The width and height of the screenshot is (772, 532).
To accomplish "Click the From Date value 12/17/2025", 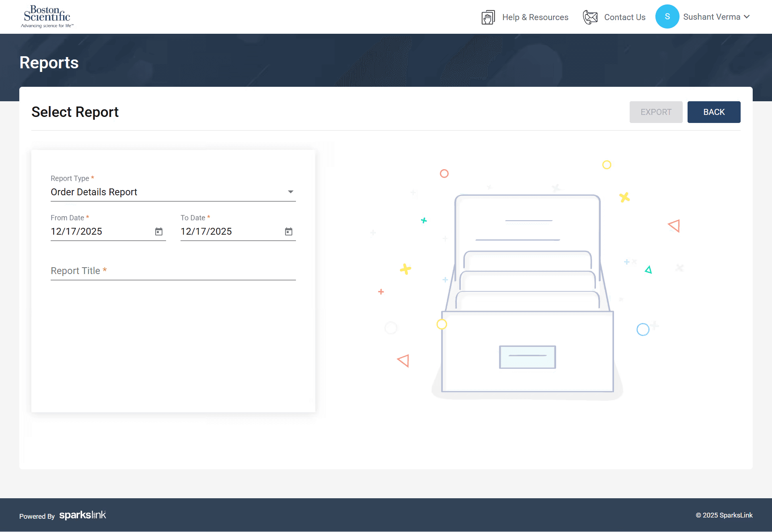I will tap(76, 231).
